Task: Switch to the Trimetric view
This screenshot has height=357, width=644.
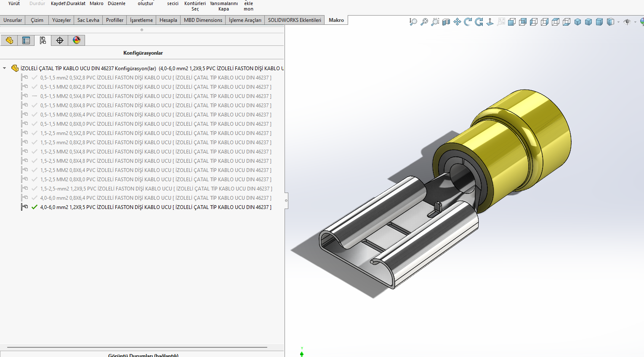Action: click(588, 22)
